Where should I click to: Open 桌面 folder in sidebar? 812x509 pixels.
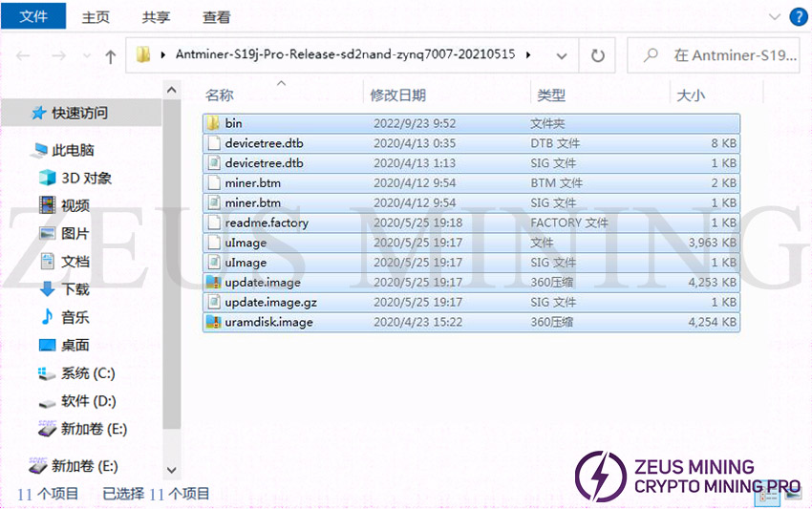tap(75, 345)
